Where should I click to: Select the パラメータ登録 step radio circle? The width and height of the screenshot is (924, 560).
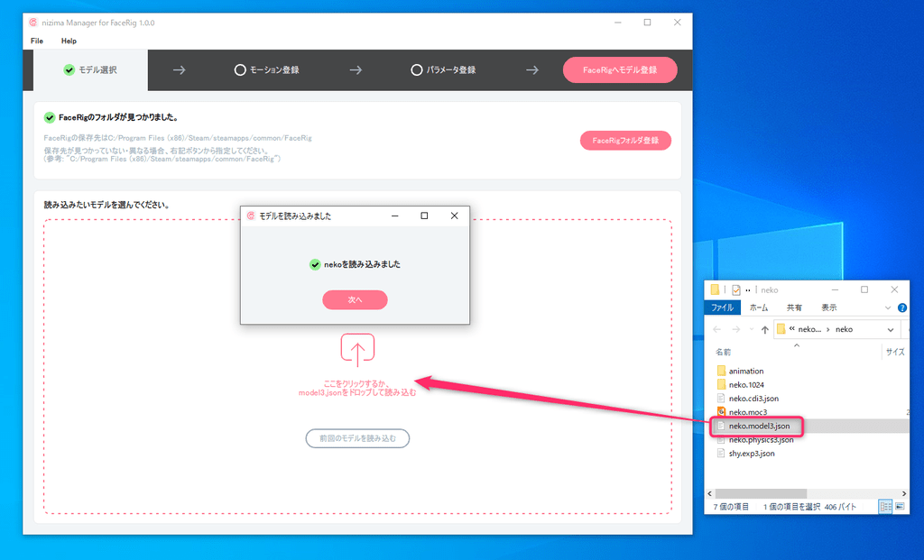tap(416, 69)
